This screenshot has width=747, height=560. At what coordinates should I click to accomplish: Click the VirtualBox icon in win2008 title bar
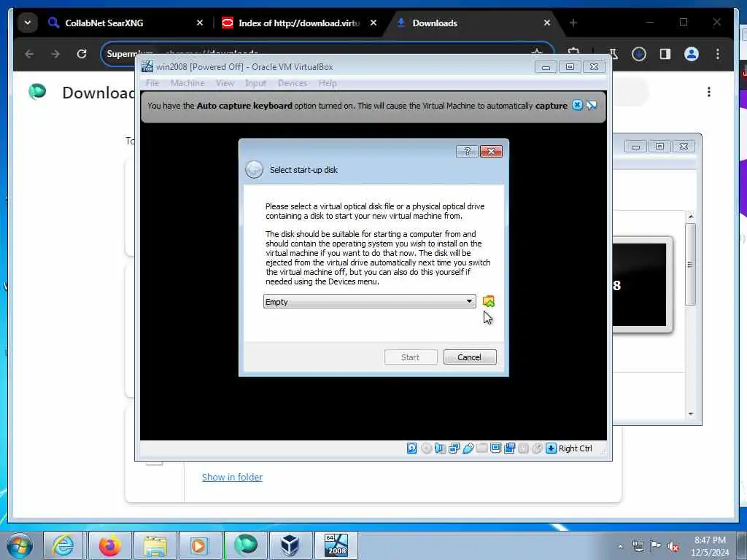click(x=147, y=66)
